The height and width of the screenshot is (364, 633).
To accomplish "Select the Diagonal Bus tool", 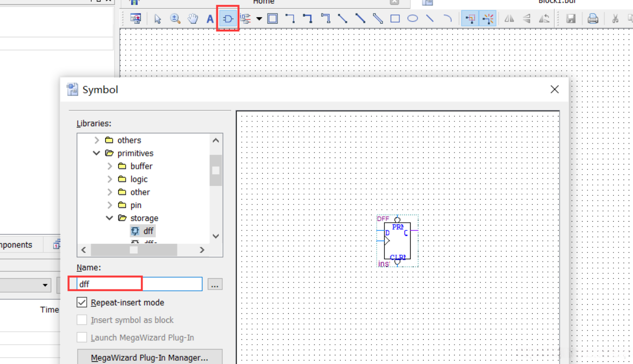I will pyautogui.click(x=360, y=18).
